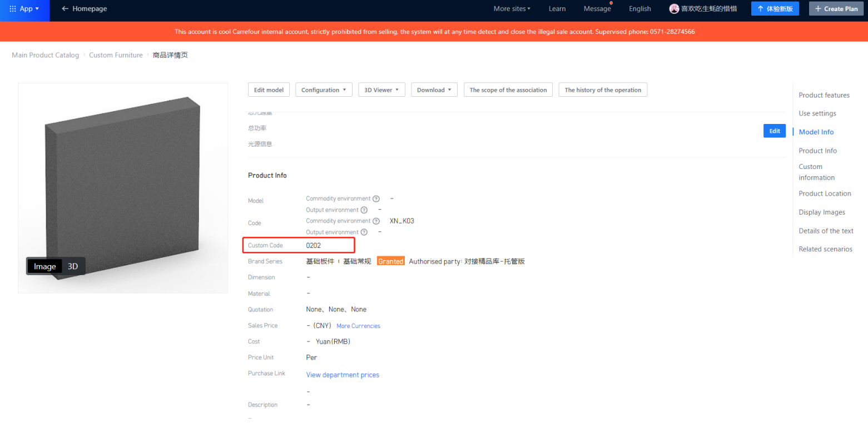Switch preview to Image mode

tap(44, 266)
